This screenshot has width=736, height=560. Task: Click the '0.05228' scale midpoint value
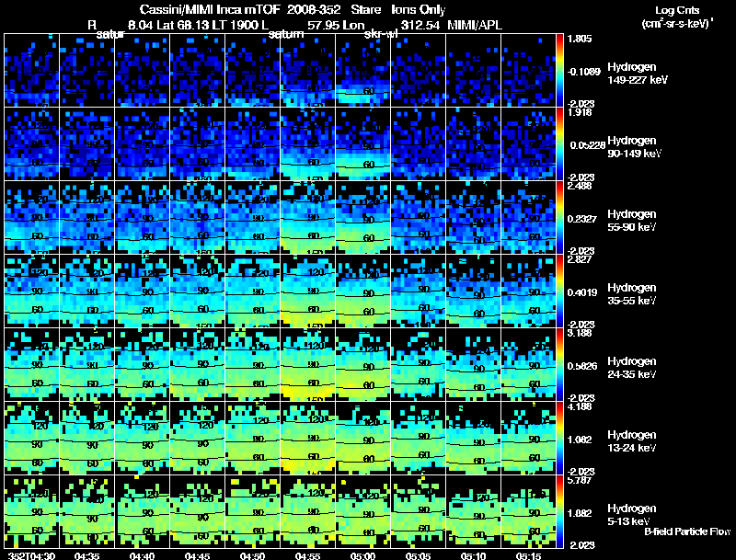(x=588, y=145)
